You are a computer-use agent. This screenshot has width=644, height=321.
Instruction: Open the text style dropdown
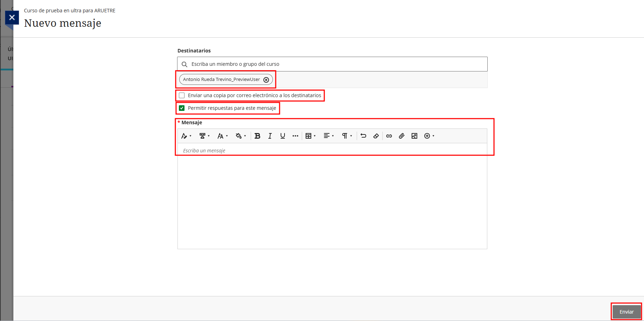coord(186,136)
